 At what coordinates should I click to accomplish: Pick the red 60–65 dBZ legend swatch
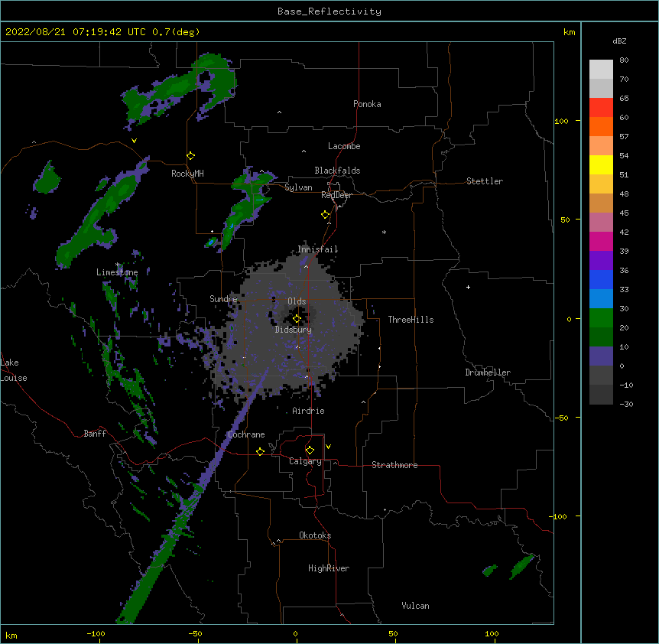[601, 108]
